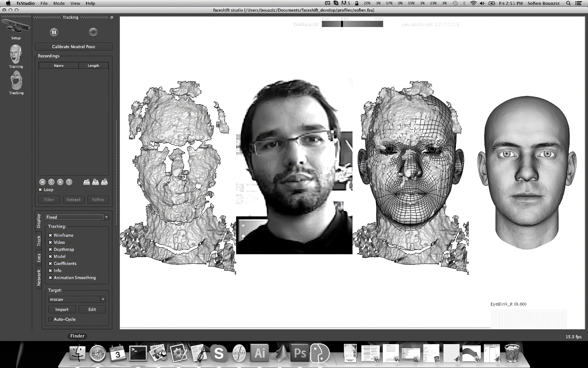Rewind the recording to start
Image resolution: width=588 pixels, height=368 pixels.
[42, 182]
